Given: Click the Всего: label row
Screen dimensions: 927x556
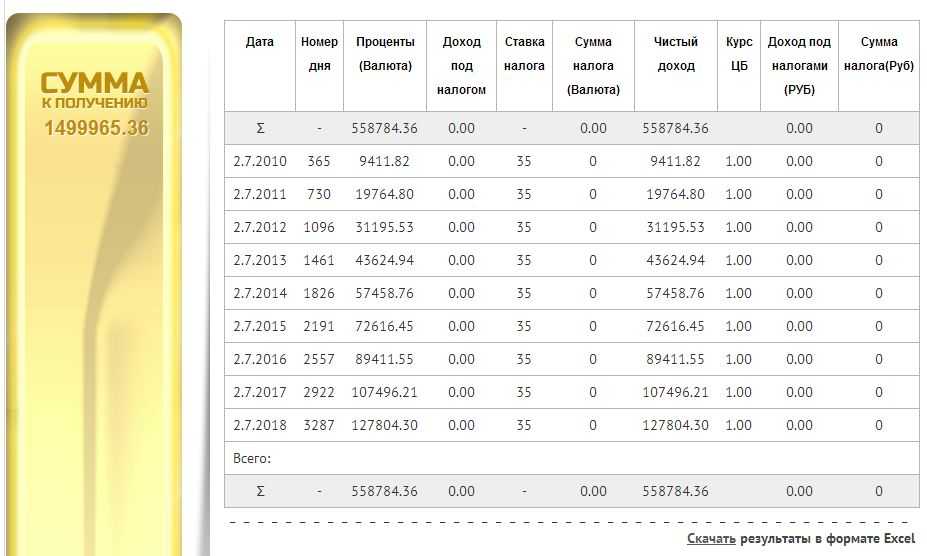Looking at the screenshot, I should 572,458.
